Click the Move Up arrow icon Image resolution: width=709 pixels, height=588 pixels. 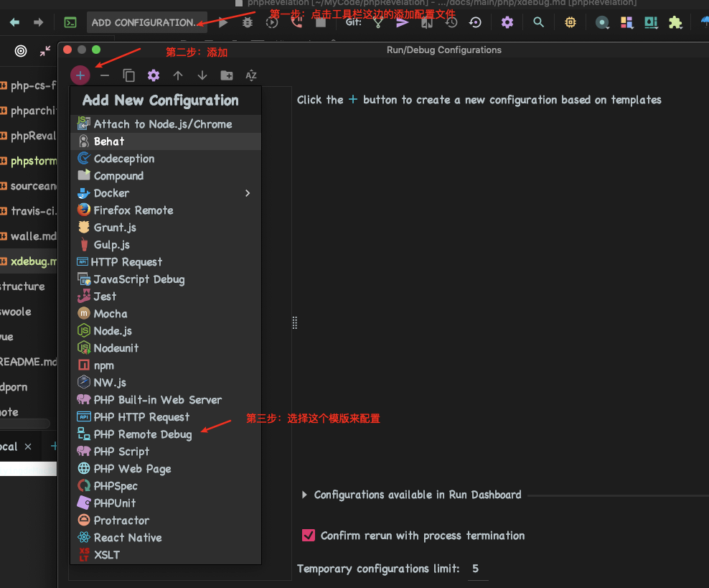(178, 75)
